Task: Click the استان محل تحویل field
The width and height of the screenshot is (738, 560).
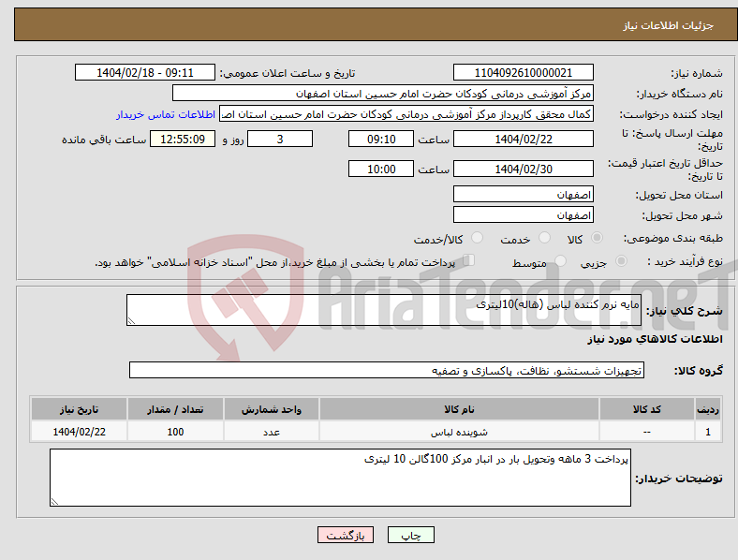Action: pos(523,195)
